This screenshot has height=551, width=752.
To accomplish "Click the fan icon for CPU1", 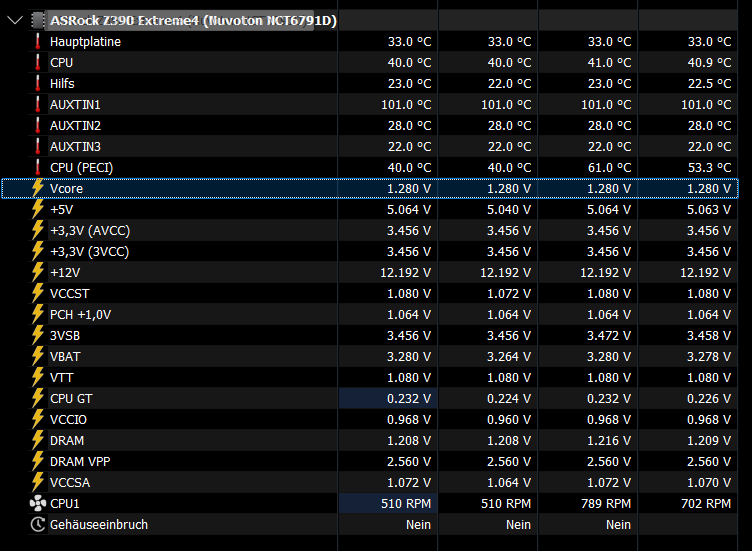I will point(38,504).
